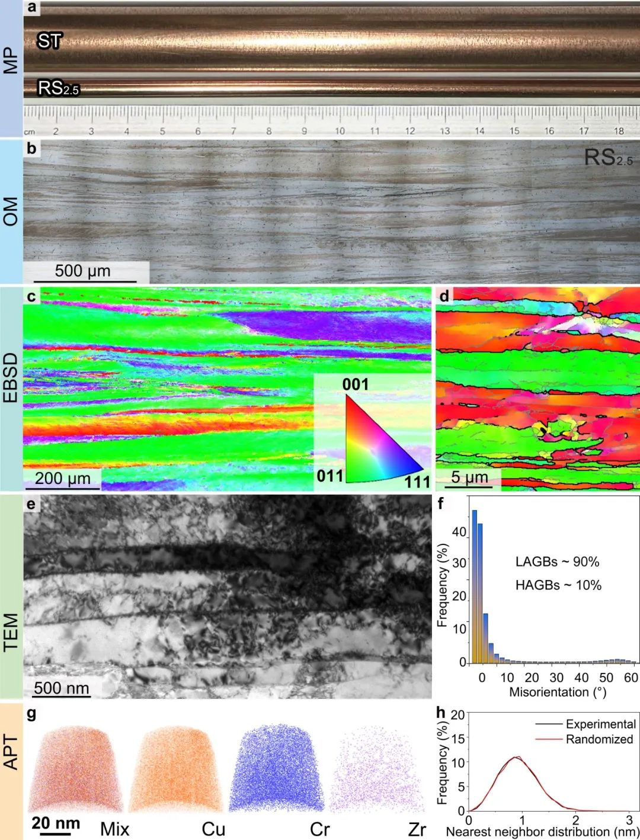Click the Experimental legend entry
The width and height of the screenshot is (640, 840).
click(600, 724)
